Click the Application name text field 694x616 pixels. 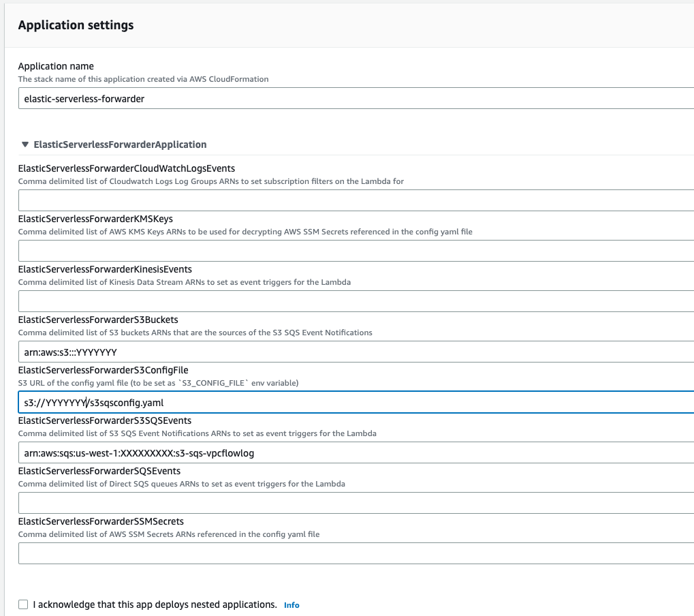pos(354,99)
